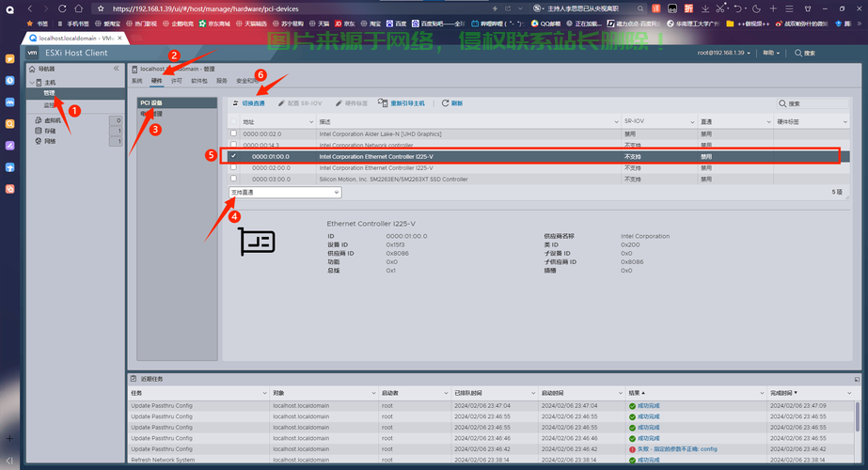Click the Configure SR-IOV button
Screen dimensions: 868x470
(x=300, y=103)
